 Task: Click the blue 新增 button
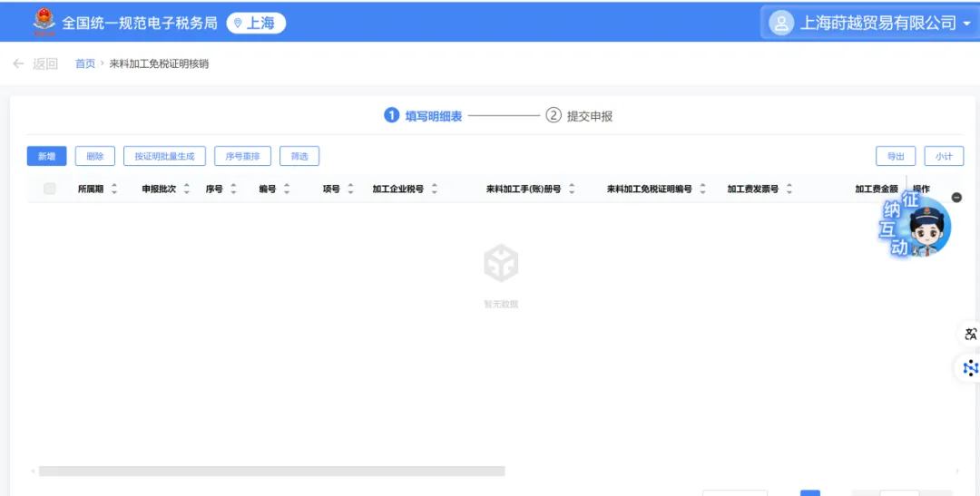click(46, 156)
